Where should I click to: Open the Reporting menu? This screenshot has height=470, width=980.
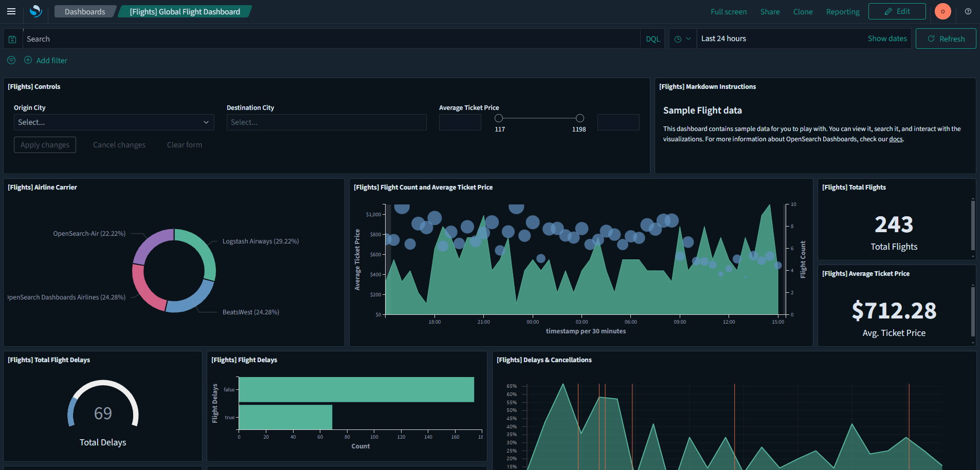point(843,11)
